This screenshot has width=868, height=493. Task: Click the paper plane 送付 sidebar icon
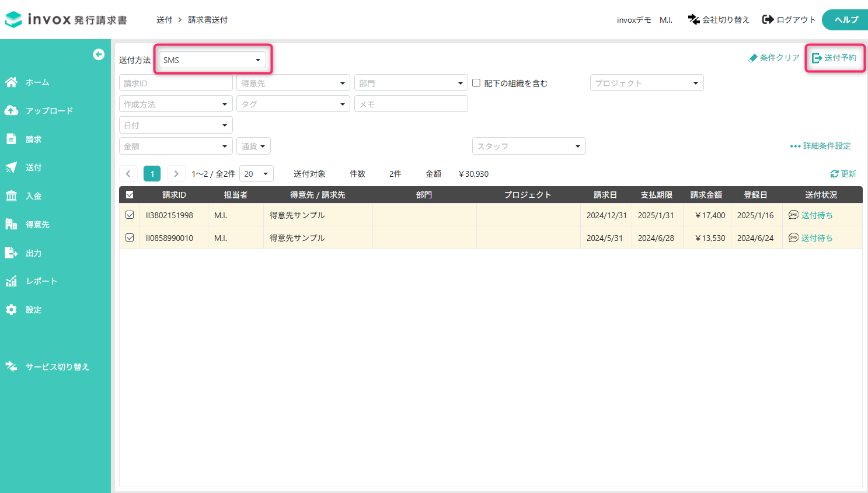[11, 167]
